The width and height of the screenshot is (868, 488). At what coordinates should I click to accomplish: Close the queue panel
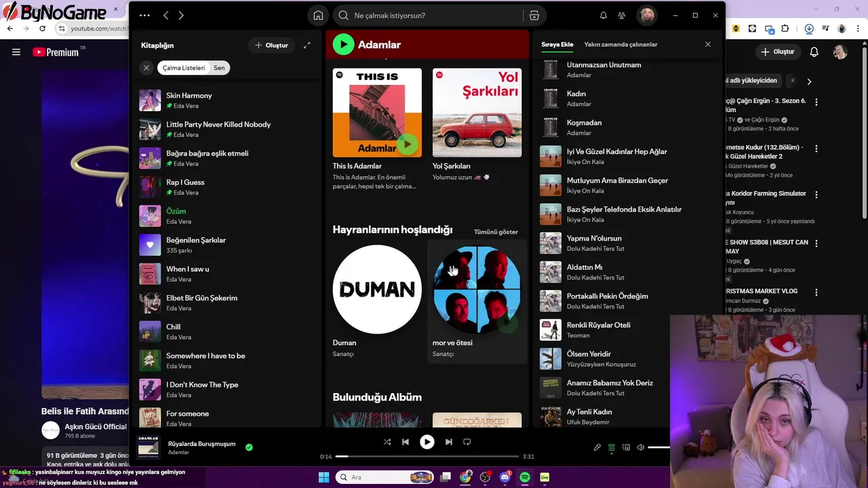coord(708,45)
